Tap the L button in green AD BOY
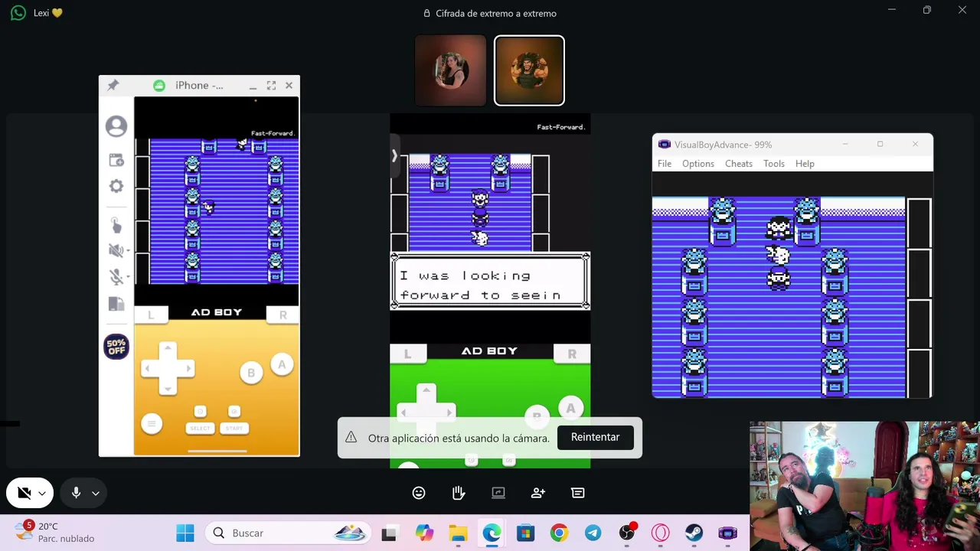 click(407, 354)
